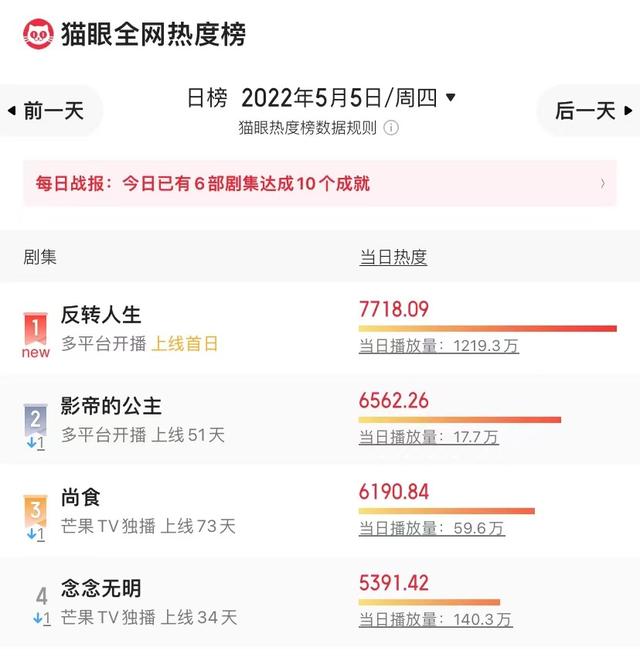Click the rank 1 red ribbon badge
Screen dimensions: 640x658
35,329
